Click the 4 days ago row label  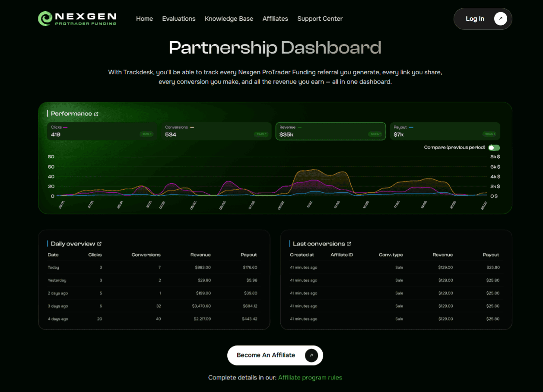(x=58, y=319)
